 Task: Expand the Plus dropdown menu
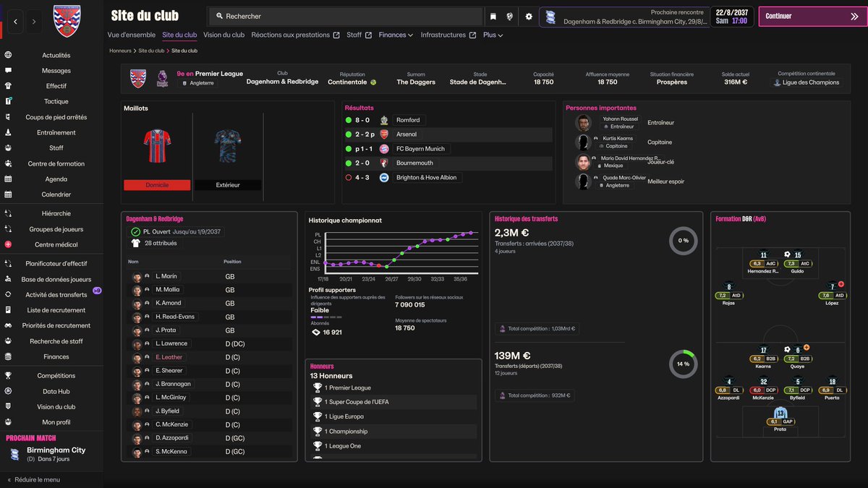pyautogui.click(x=493, y=35)
